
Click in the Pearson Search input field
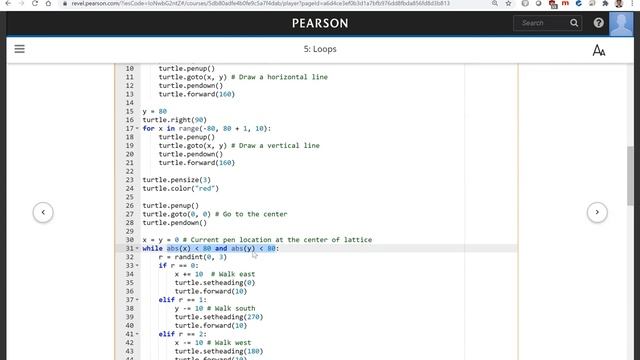542,23
